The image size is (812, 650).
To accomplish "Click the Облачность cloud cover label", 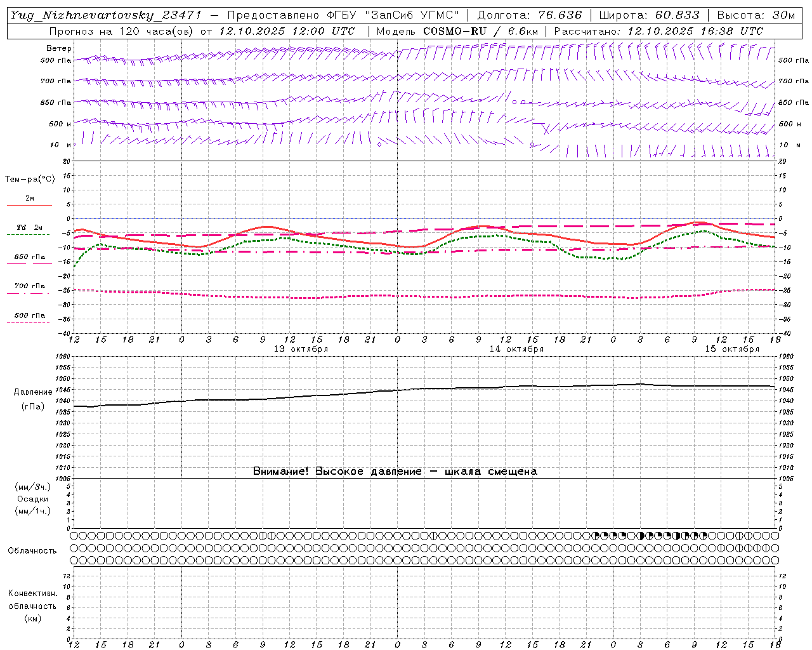I will (x=32, y=551).
